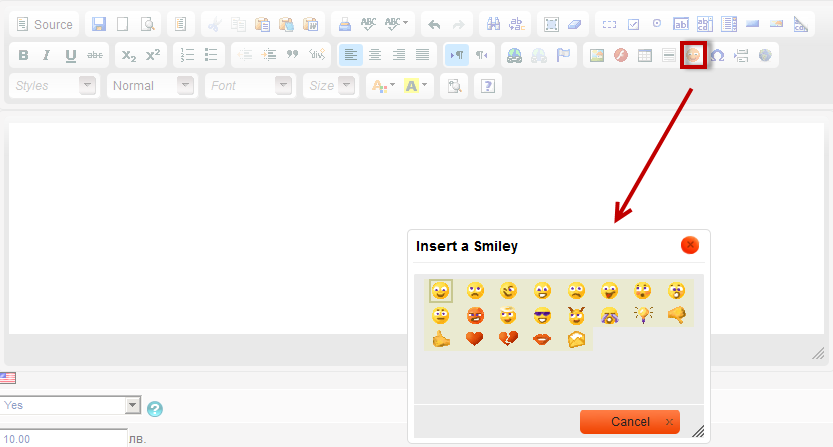Click the price field showing 10.00
Image resolution: width=833 pixels, height=447 pixels.
coord(62,438)
